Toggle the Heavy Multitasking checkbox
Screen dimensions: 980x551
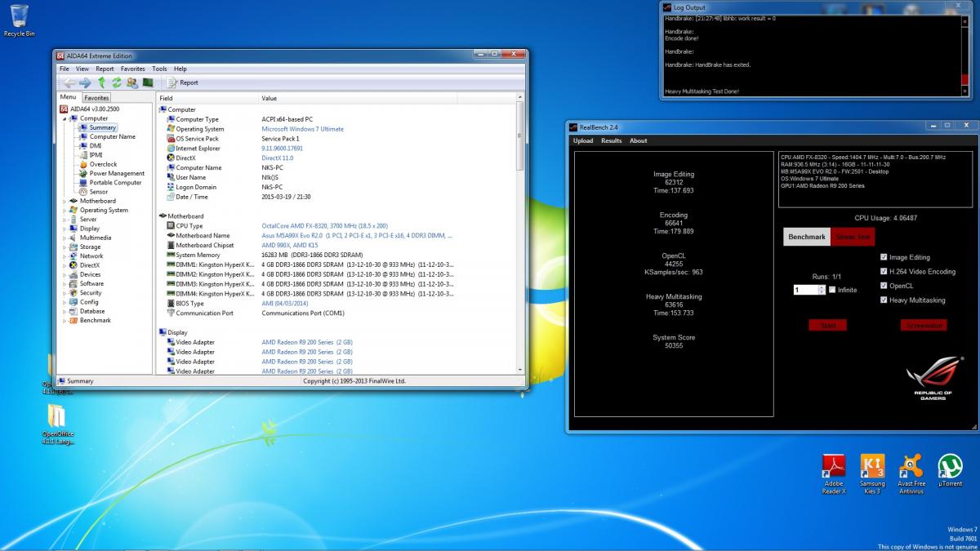point(884,300)
